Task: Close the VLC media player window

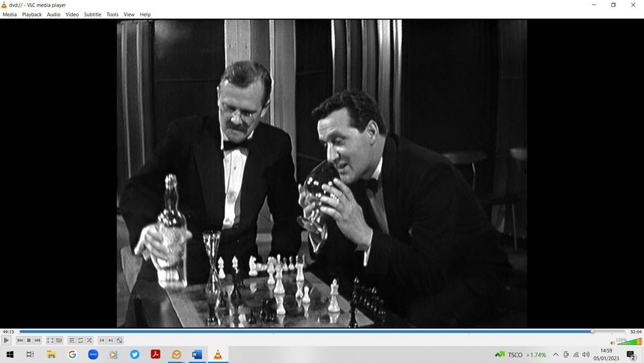Action: pos(633,5)
